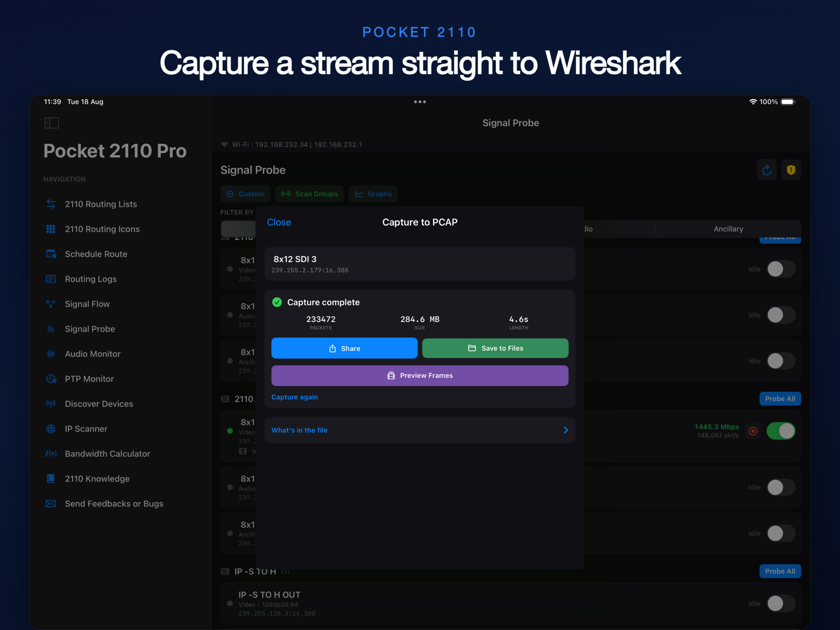The width and height of the screenshot is (840, 630).
Task: Click the Custom probe button
Action: click(x=246, y=194)
